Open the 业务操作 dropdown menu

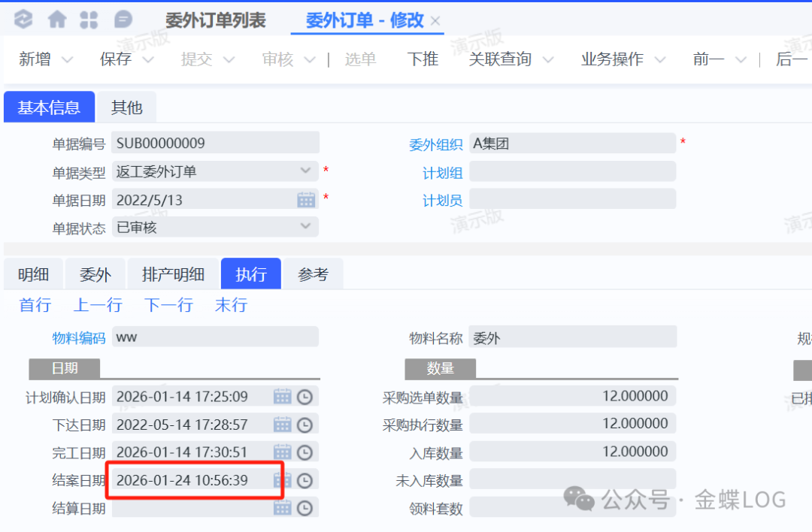pos(660,60)
